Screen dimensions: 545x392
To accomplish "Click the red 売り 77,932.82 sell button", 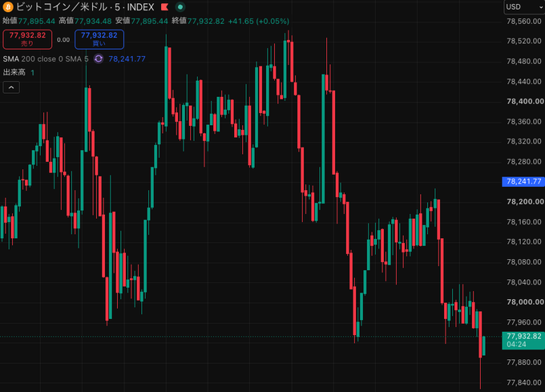I will click(x=27, y=39).
